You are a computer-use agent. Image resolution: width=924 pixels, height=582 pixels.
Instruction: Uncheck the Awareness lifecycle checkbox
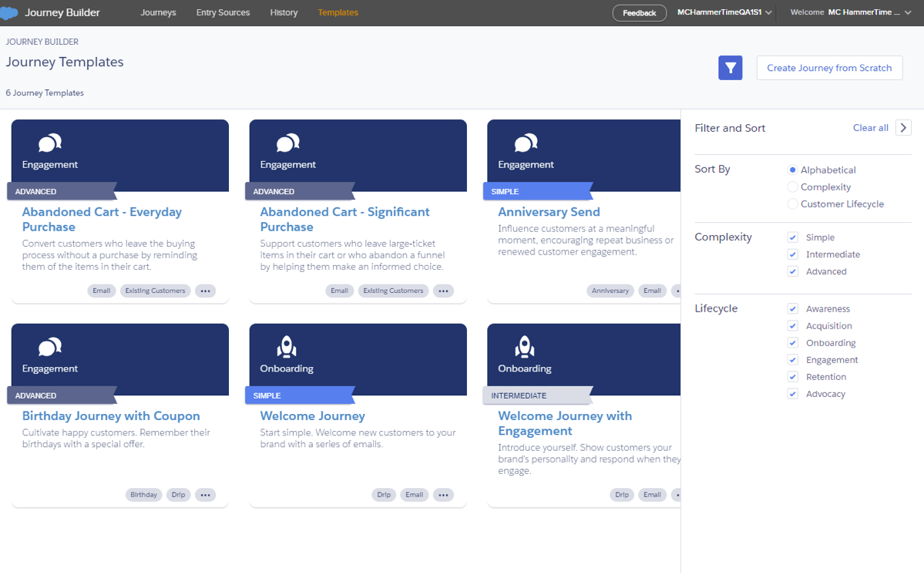(792, 309)
